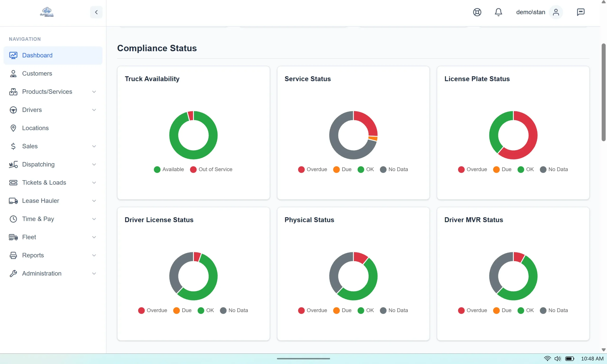The image size is (607, 364).
Task: Open Administration via the wrench icon
Action: [x=13, y=273]
